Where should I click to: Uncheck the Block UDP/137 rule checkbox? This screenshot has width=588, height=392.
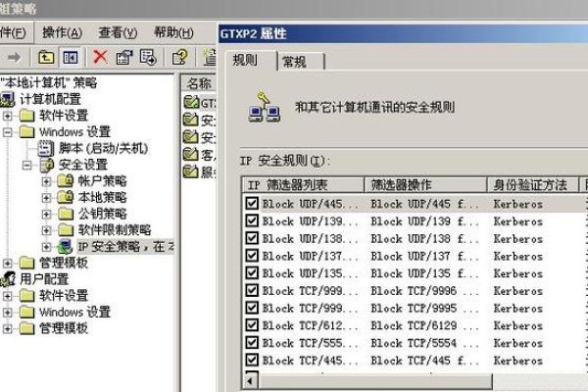click(x=252, y=256)
